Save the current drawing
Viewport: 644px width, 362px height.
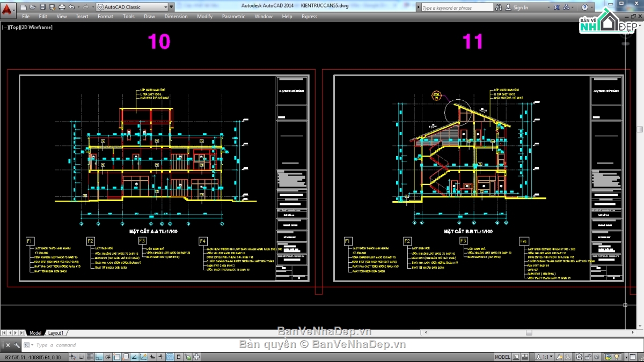coord(42,6)
